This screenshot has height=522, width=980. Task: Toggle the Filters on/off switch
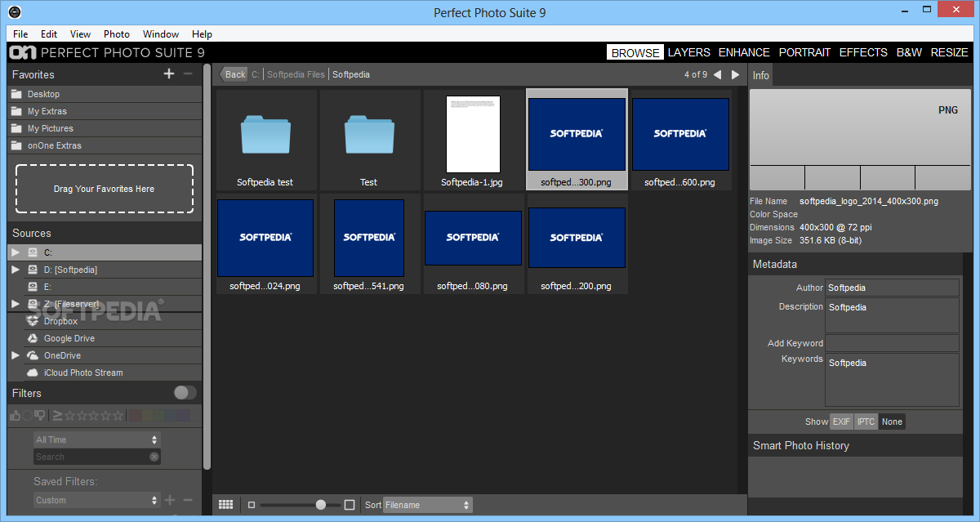(185, 393)
